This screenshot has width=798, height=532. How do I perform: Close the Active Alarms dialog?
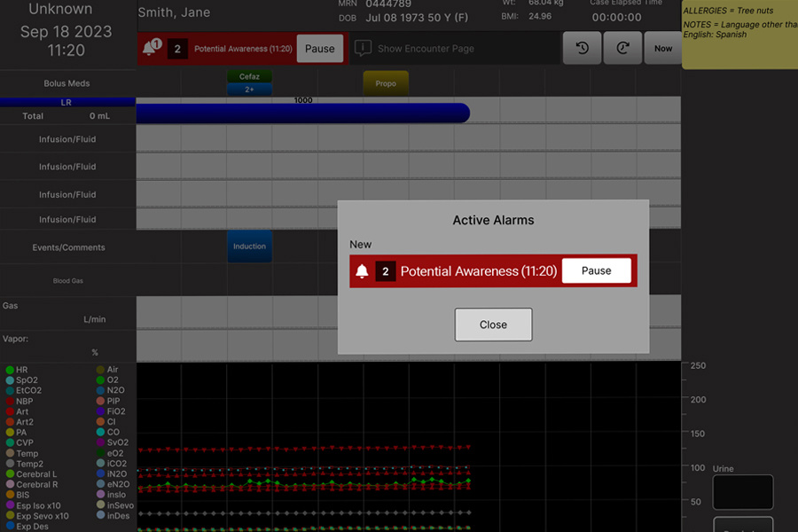(x=493, y=325)
